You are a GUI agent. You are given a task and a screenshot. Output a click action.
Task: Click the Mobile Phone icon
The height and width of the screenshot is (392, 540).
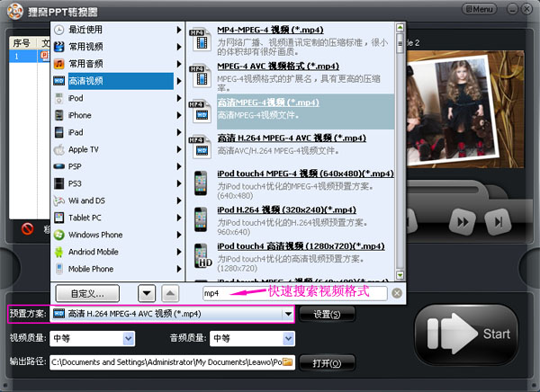click(58, 269)
